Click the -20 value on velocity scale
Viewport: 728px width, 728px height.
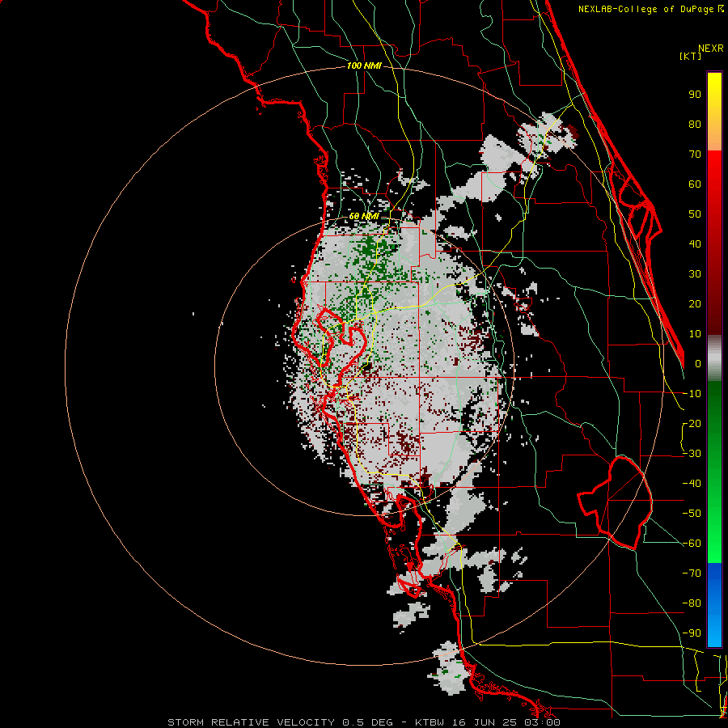(x=692, y=423)
